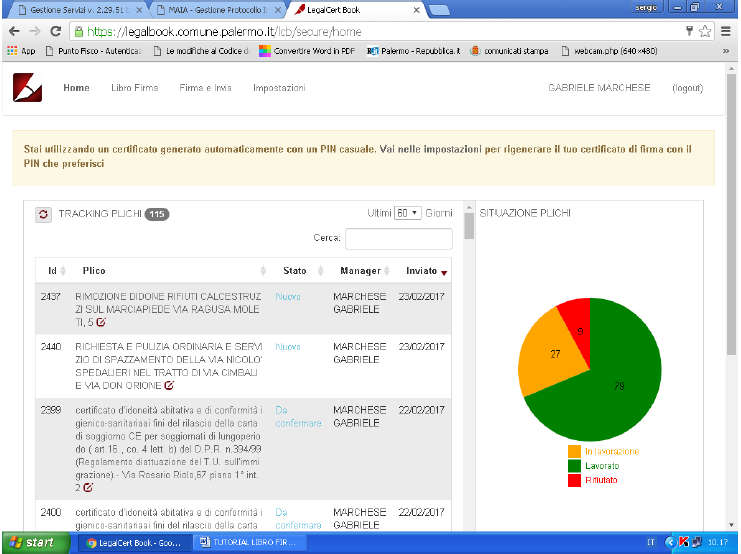Click green pie slice labeled 79

pos(619,386)
